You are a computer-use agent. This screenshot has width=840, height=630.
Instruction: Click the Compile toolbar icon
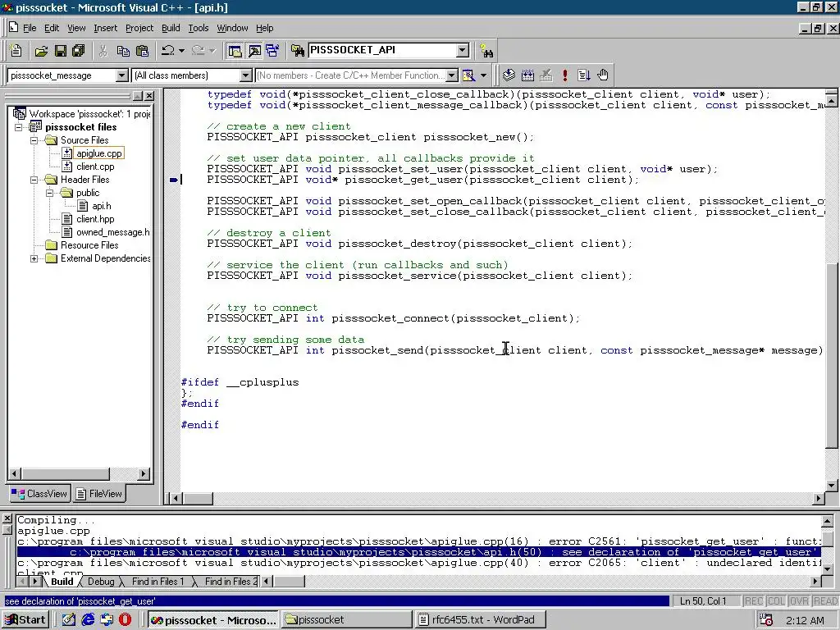tap(509, 75)
